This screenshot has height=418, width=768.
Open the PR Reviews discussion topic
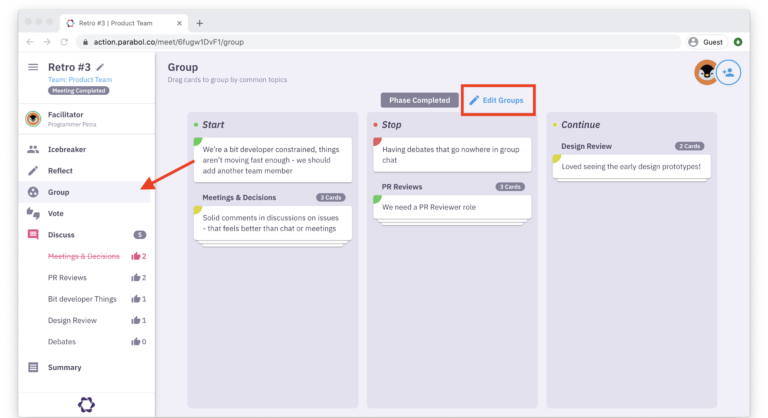[67, 277]
